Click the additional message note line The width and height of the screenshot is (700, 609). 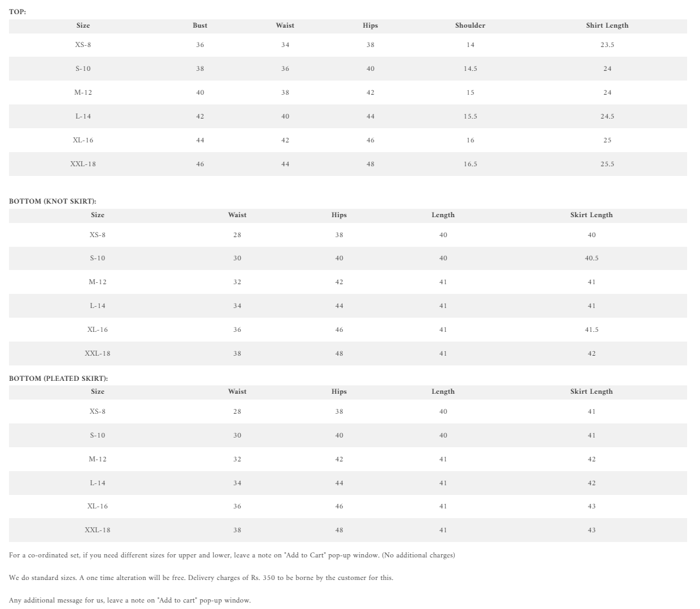(129, 601)
